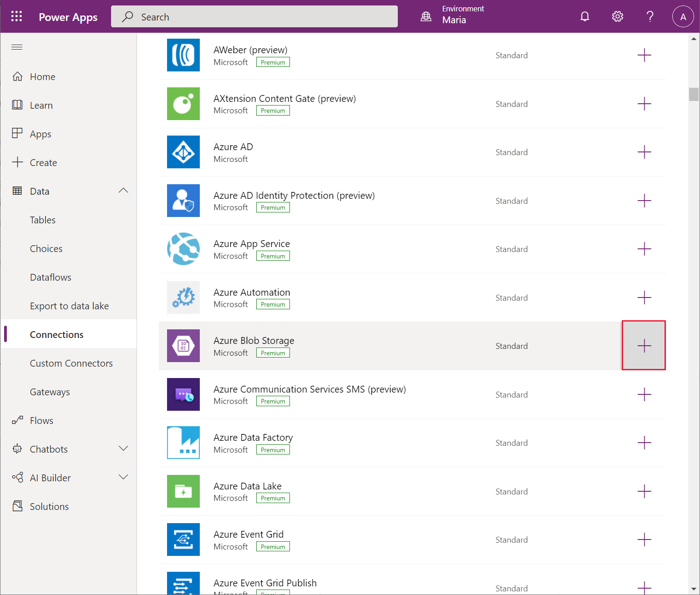This screenshot has width=700, height=595.
Task: Click Azure Automation connector name
Action: pyautogui.click(x=252, y=292)
